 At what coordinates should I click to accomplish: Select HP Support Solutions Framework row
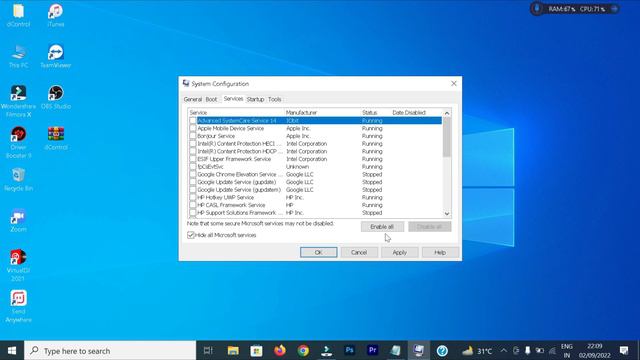[315, 213]
